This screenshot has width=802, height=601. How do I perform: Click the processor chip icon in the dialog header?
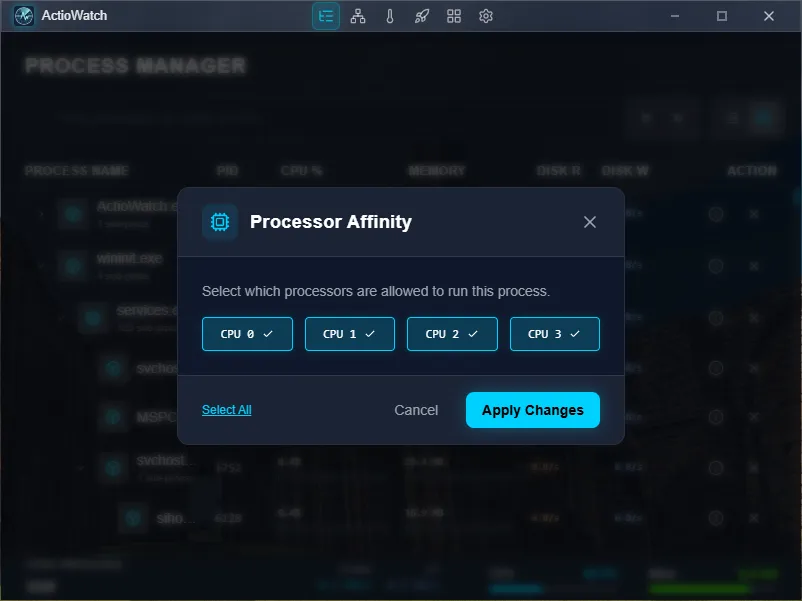[220, 222]
